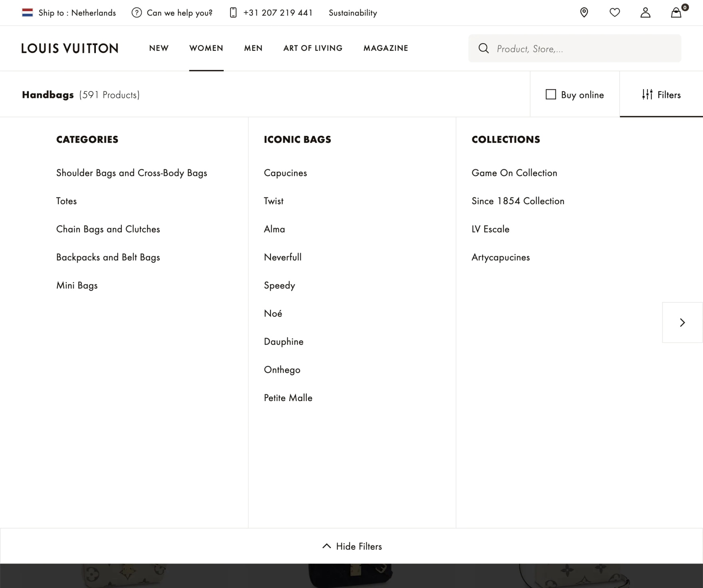This screenshot has height=588, width=703.
Task: Collapse the panel with Hide Filters
Action: pos(352,546)
